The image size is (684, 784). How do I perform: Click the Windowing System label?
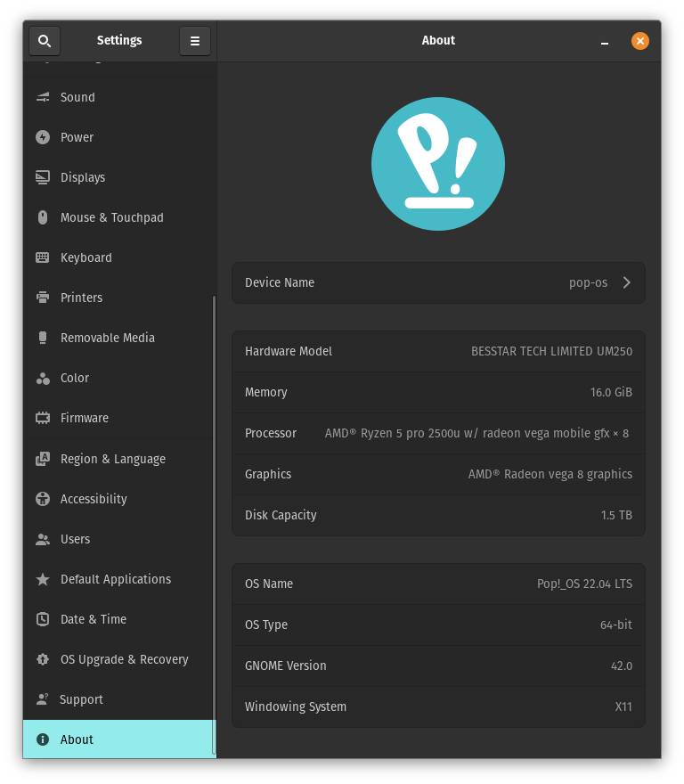pos(295,707)
